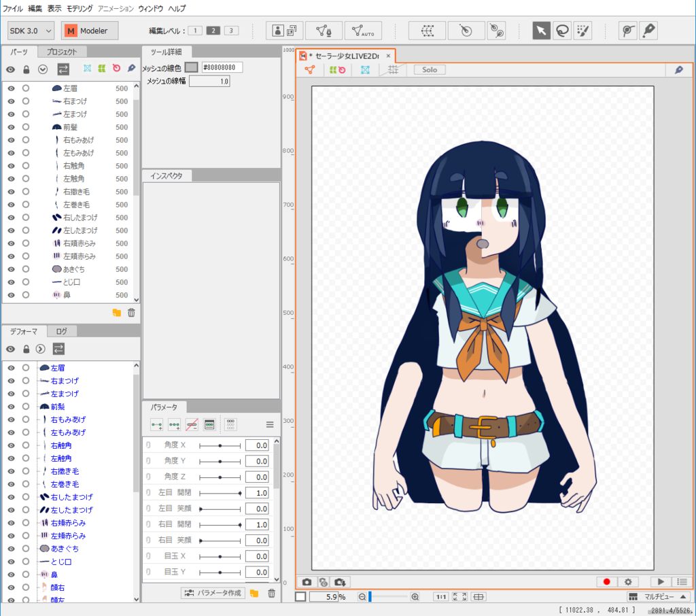Add two key points to parameter

coord(157,424)
